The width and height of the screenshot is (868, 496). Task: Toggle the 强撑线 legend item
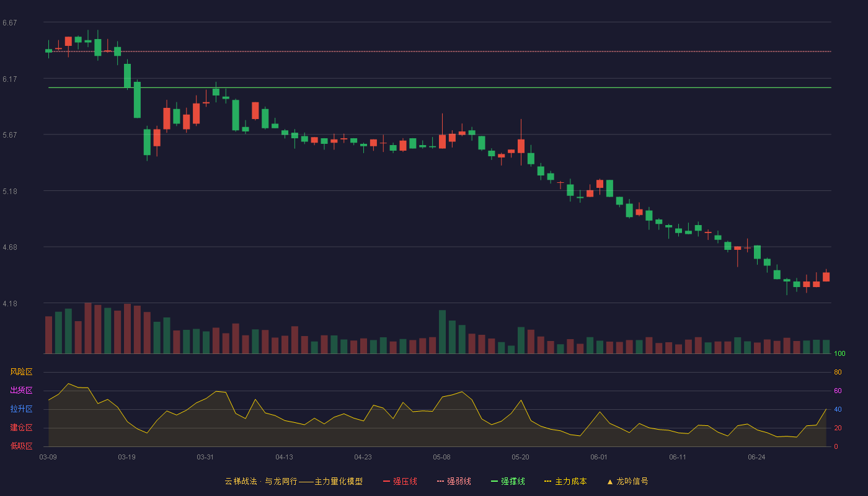[508, 481]
